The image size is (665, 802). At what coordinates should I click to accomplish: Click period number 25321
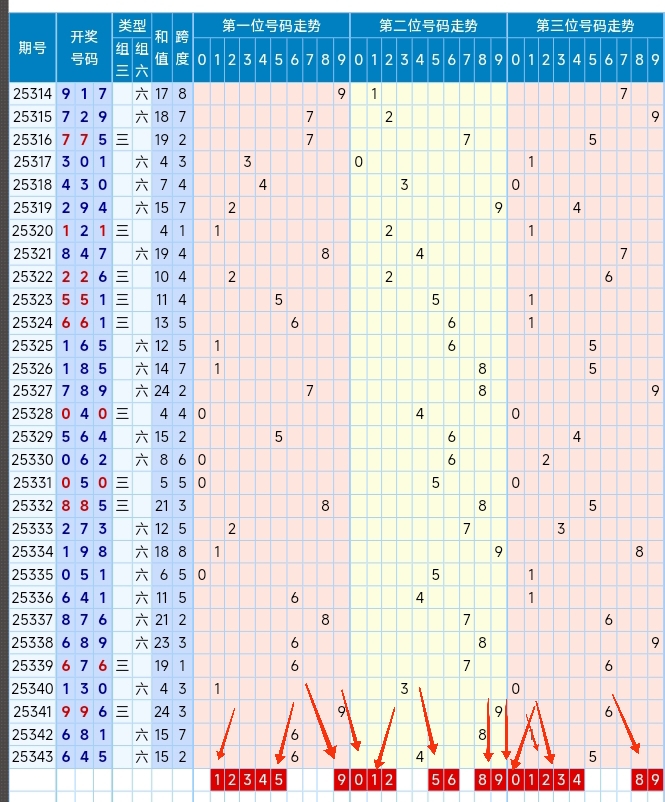click(33, 254)
